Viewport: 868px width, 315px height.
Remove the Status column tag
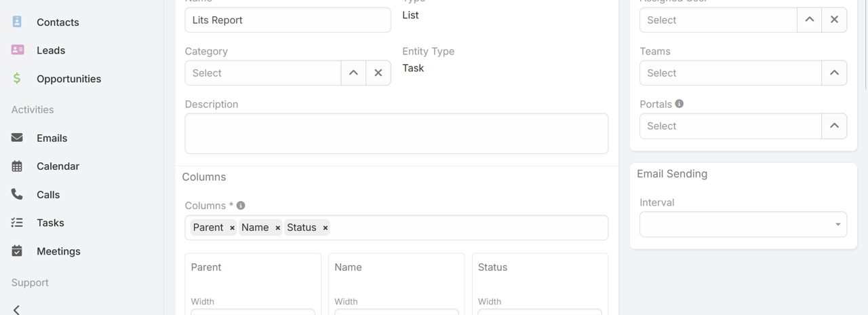click(x=325, y=228)
